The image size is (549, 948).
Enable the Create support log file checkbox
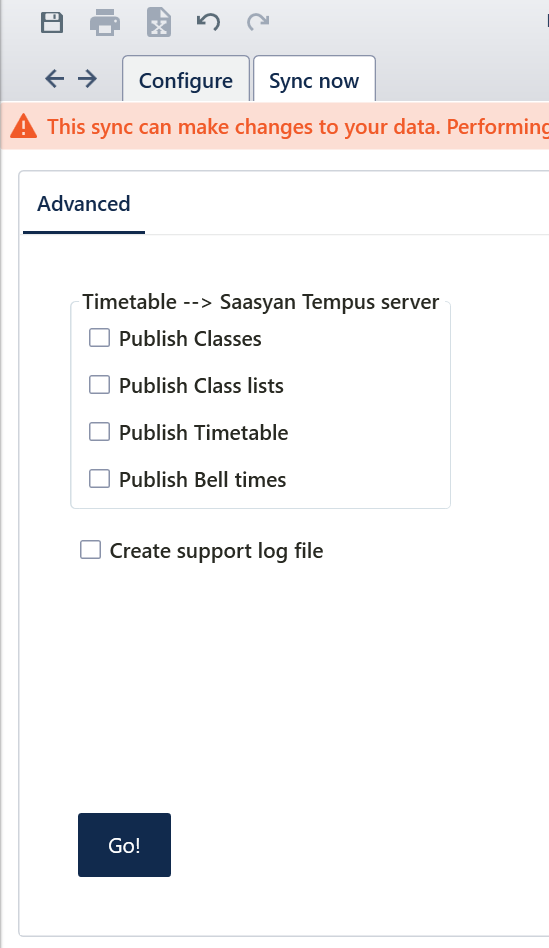[x=90, y=550]
